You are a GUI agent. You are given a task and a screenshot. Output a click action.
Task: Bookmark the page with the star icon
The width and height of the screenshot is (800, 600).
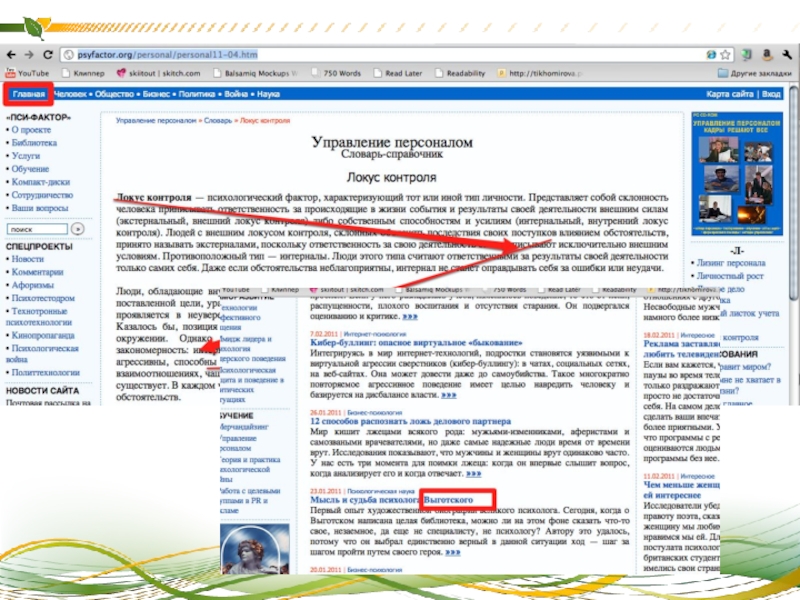pyautogui.click(x=725, y=55)
